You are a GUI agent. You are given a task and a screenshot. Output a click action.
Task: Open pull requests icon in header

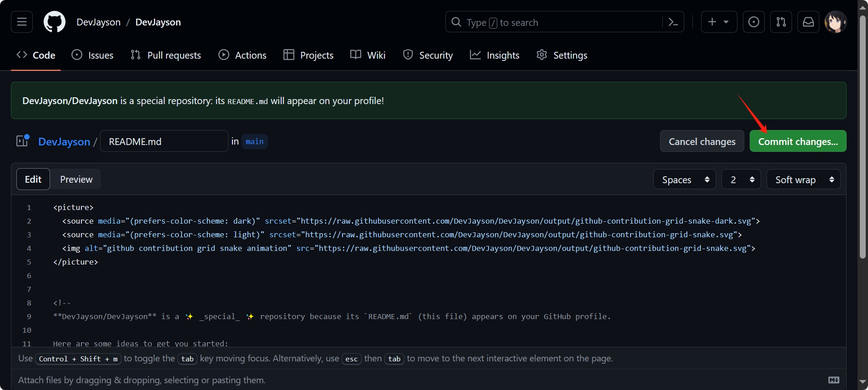[x=781, y=22]
